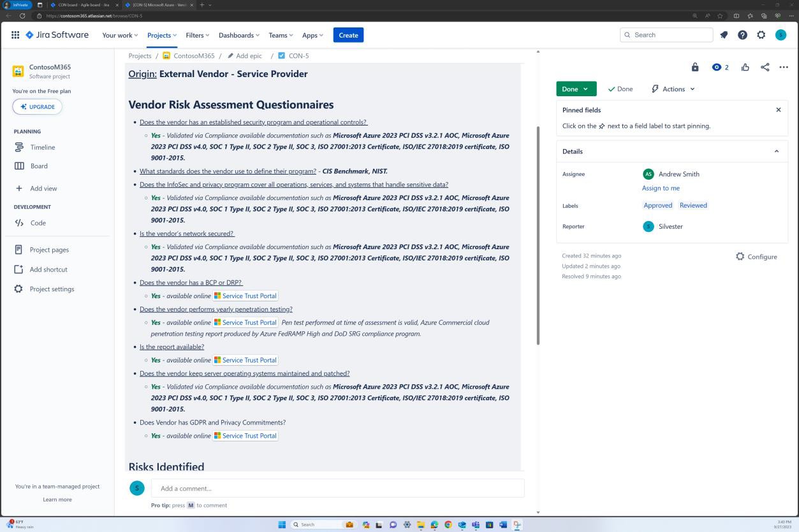Viewport: 799px width, 532px height.
Task: Open the Code section in the sidebar
Action: tap(38, 223)
